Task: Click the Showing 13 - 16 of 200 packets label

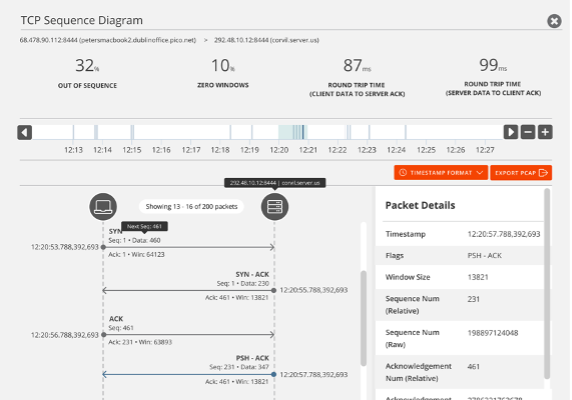Action: [x=192, y=206]
